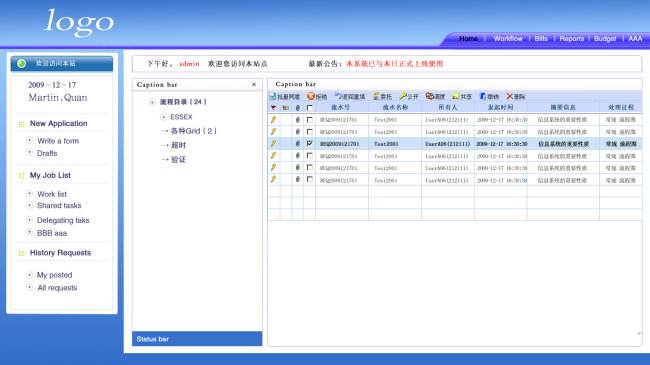The height and width of the screenshot is (365, 650).
Task: Click the Martin.Quan name in sidebar
Action: pos(58,98)
